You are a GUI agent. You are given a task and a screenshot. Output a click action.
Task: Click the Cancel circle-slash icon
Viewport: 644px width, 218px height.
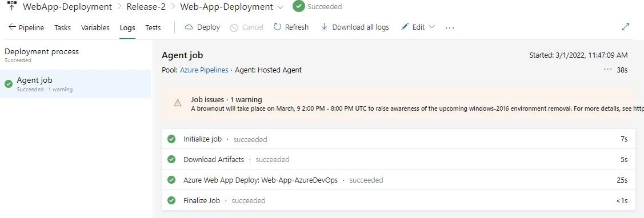234,27
